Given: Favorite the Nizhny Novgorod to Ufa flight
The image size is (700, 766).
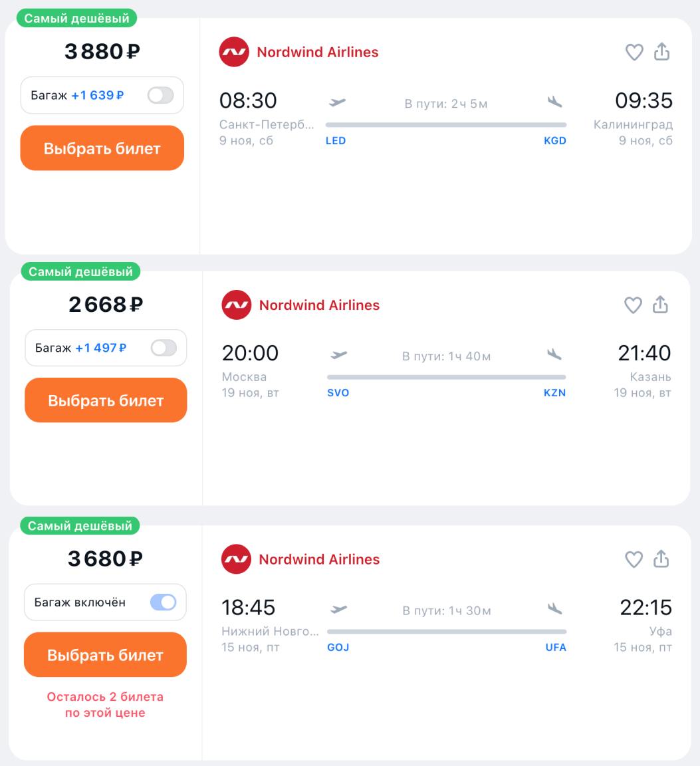Looking at the screenshot, I should pyautogui.click(x=634, y=559).
